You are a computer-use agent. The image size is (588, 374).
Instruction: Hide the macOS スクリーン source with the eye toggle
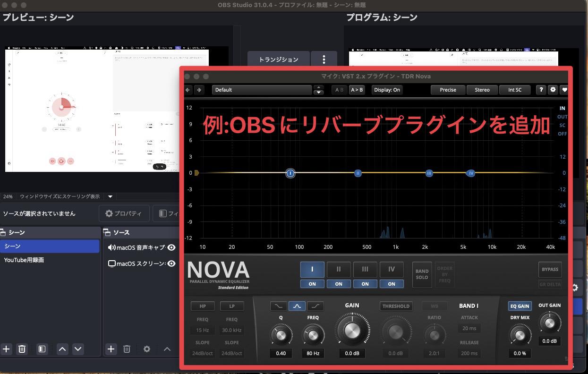pyautogui.click(x=171, y=263)
